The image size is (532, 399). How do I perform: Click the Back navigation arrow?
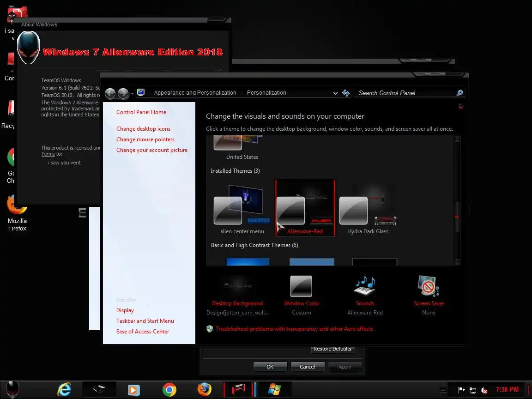(110, 93)
